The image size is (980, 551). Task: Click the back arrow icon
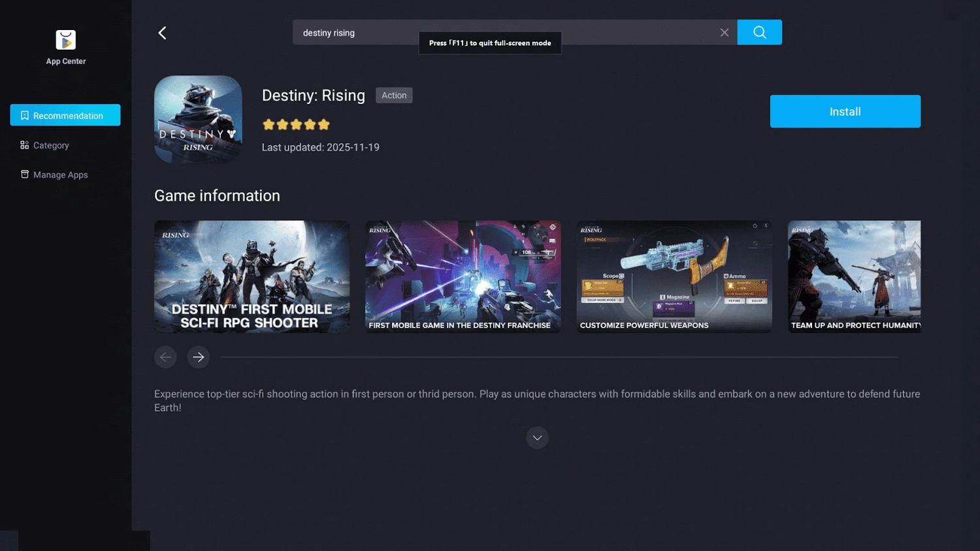(162, 32)
